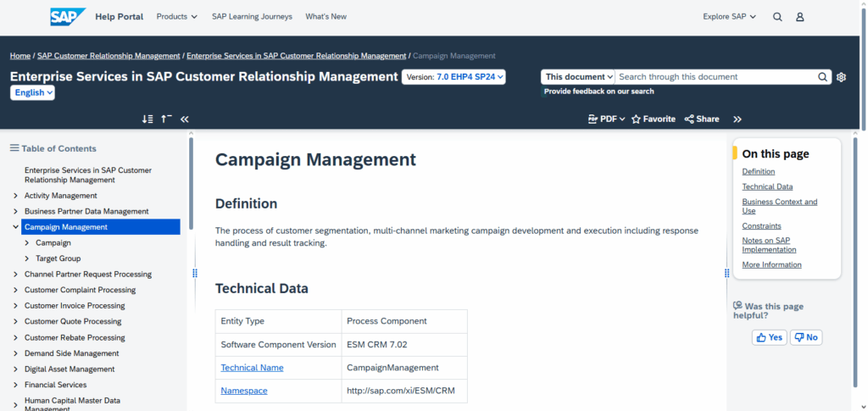Open the Namespace table link
This screenshot has height=411, width=868.
click(244, 392)
